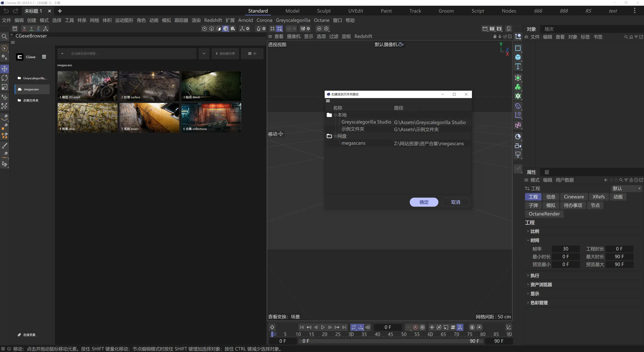This screenshot has height=352, width=644.
Task: Add a new project tab with plus
Action: tap(60, 11)
